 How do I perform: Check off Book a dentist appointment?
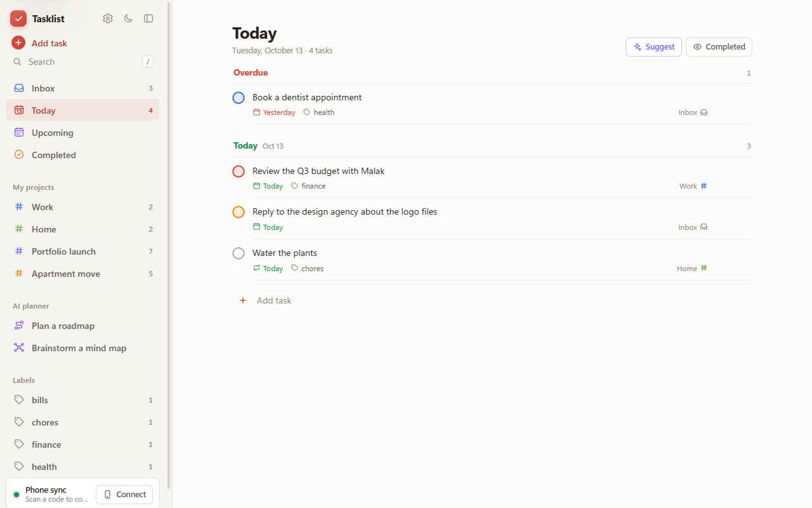(x=239, y=98)
